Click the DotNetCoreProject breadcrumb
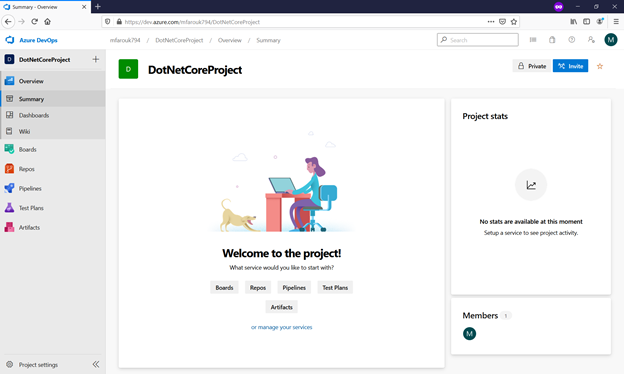This screenshot has width=624, height=374. (179, 40)
